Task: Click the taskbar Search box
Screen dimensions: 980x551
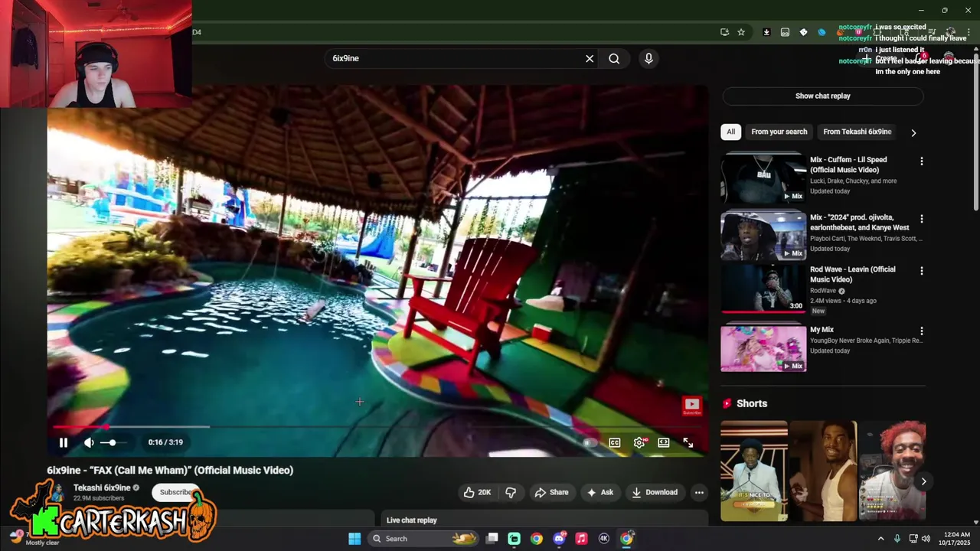Action: (x=423, y=539)
